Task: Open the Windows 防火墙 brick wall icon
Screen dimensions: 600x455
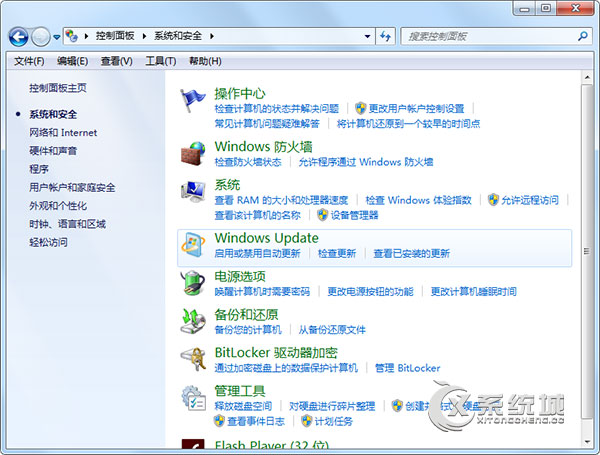Action: point(193,153)
